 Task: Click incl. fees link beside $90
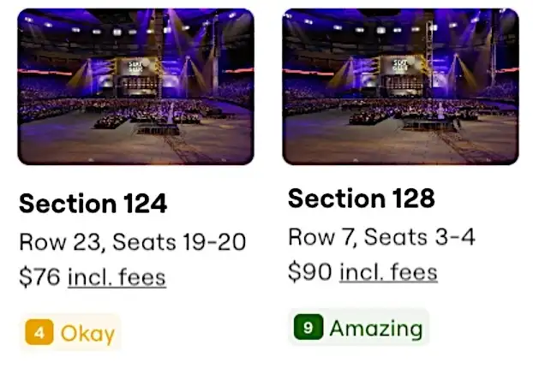pos(388,272)
